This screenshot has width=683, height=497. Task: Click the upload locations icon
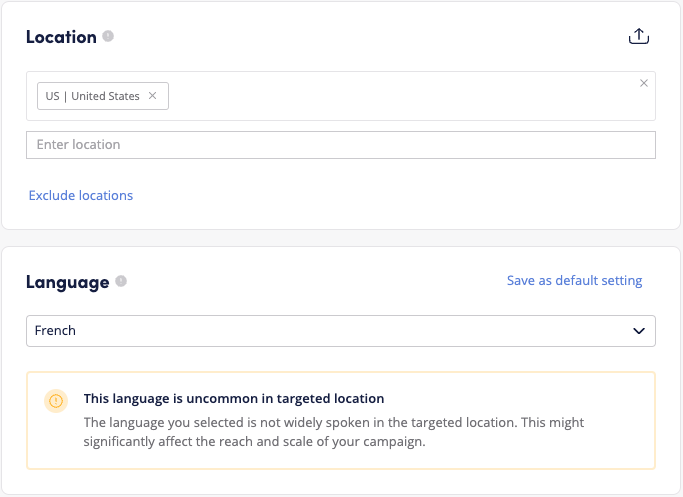point(638,37)
